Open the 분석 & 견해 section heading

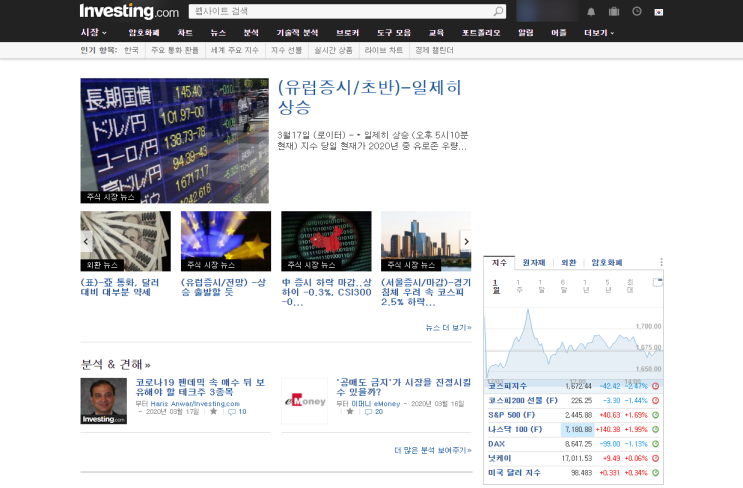(116, 365)
